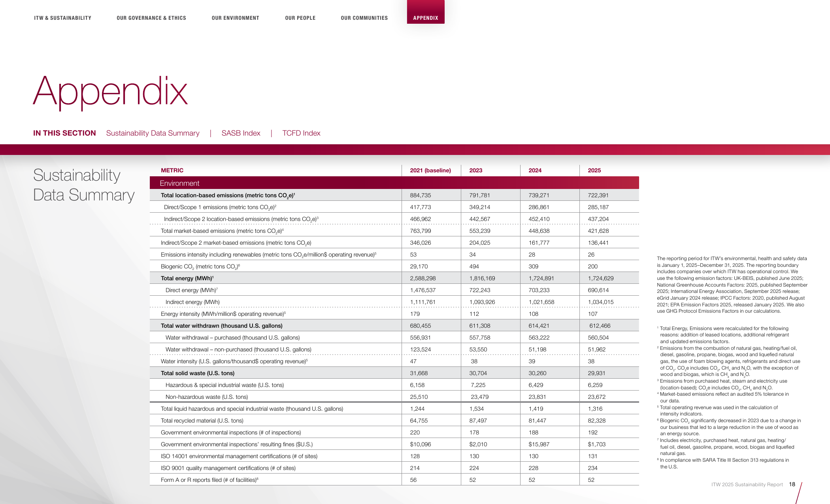Click the 2025 column header

594,170
